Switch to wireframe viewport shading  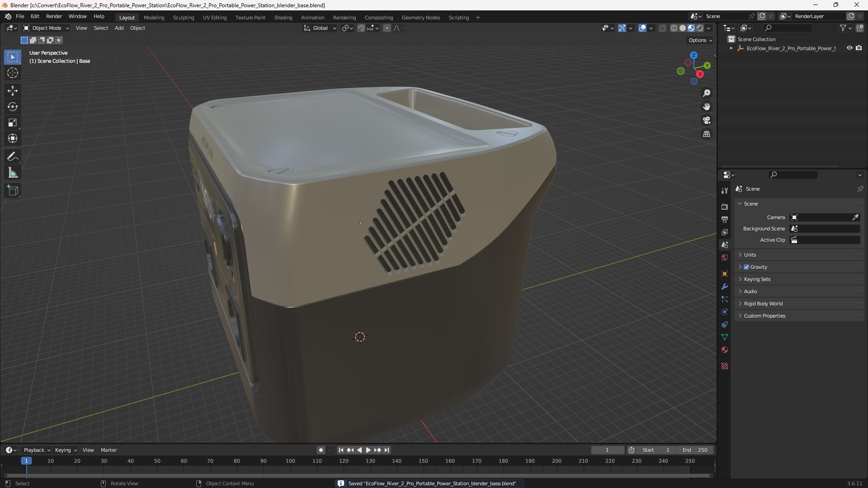coord(674,28)
